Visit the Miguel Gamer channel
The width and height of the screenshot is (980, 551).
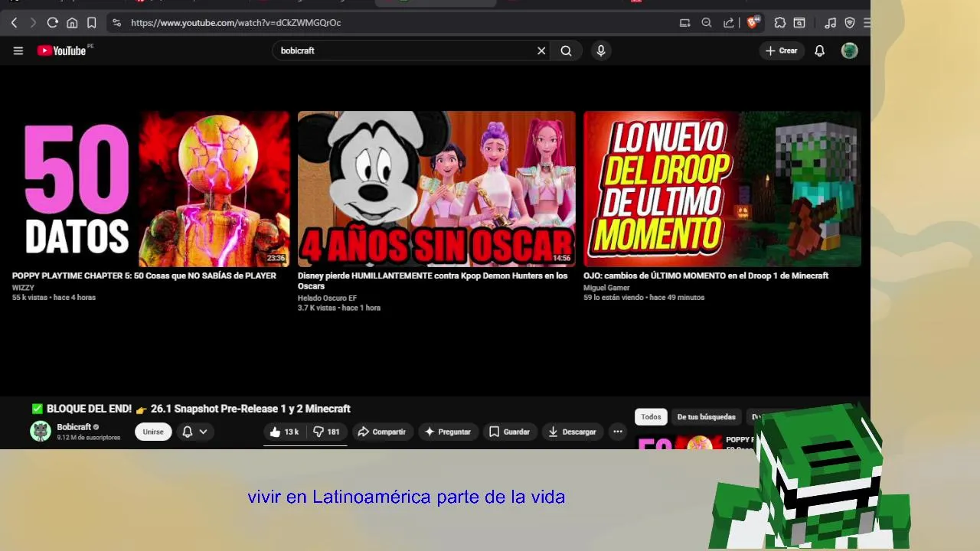pyautogui.click(x=606, y=288)
